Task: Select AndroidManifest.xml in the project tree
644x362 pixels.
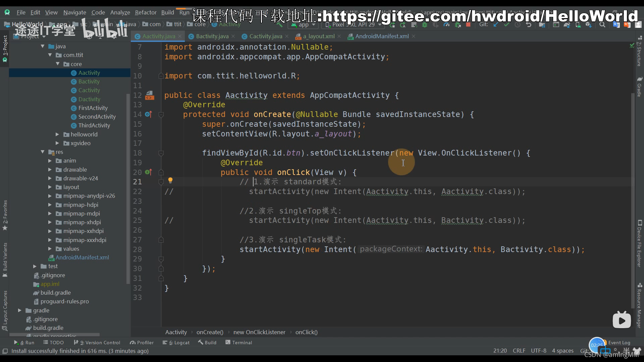Action: [x=82, y=257]
